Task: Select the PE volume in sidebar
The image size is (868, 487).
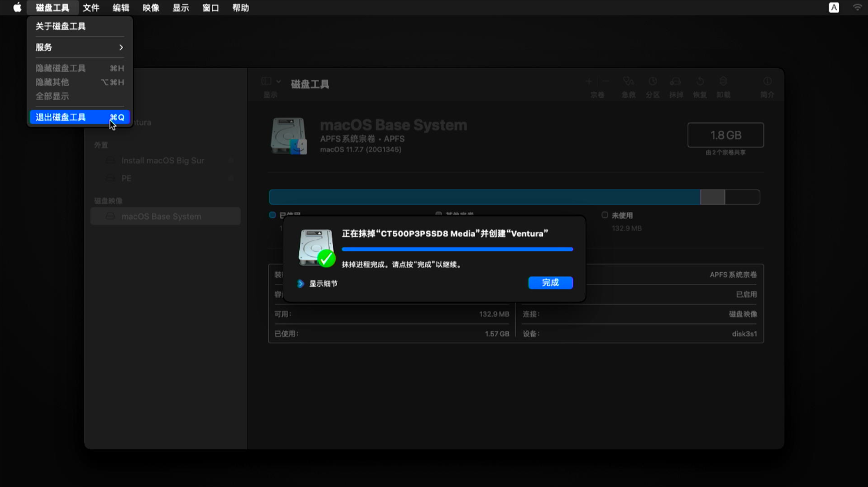Action: (x=165, y=178)
